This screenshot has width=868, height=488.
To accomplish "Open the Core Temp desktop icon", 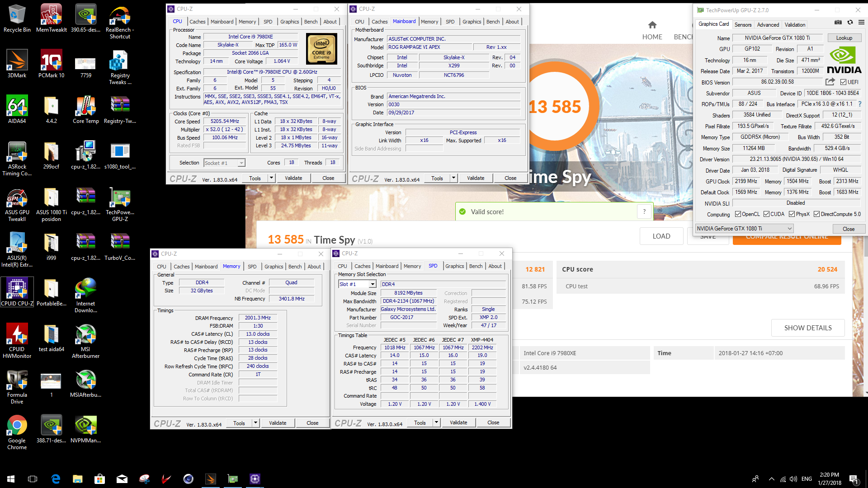I will click(x=85, y=109).
